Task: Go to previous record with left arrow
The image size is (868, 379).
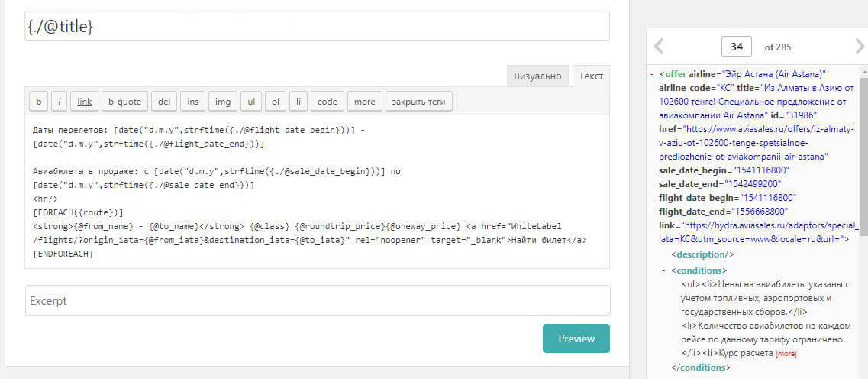Action: point(660,47)
